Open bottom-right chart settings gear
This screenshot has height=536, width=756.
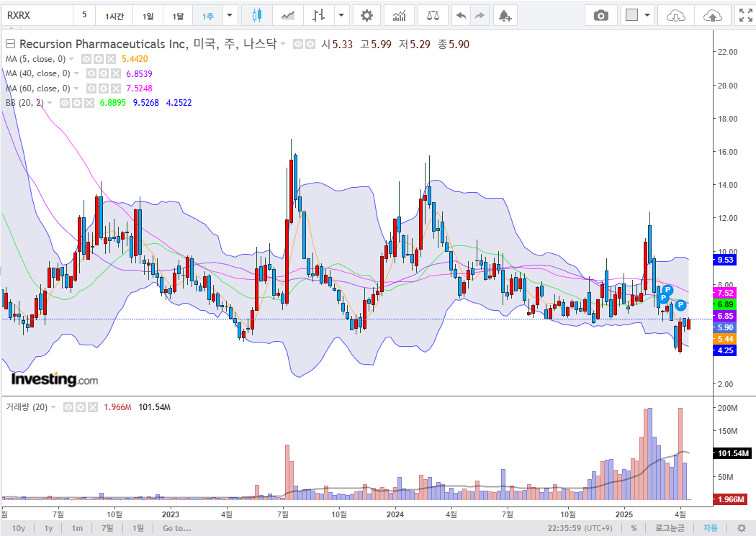pos(742,528)
